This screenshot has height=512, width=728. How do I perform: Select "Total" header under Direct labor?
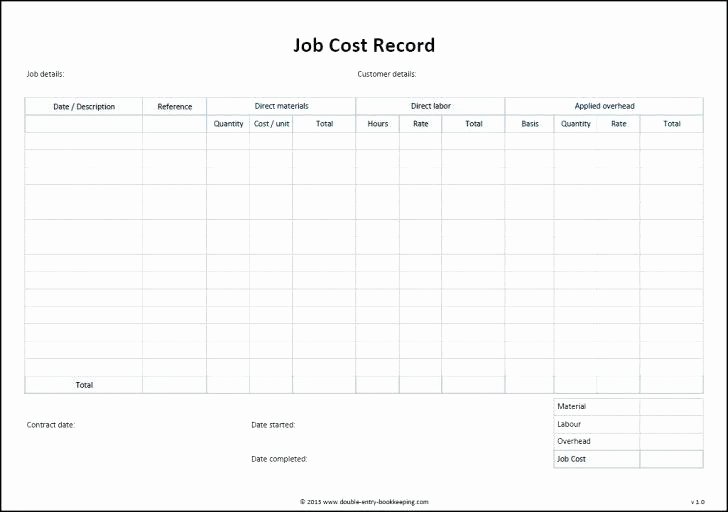pos(474,124)
